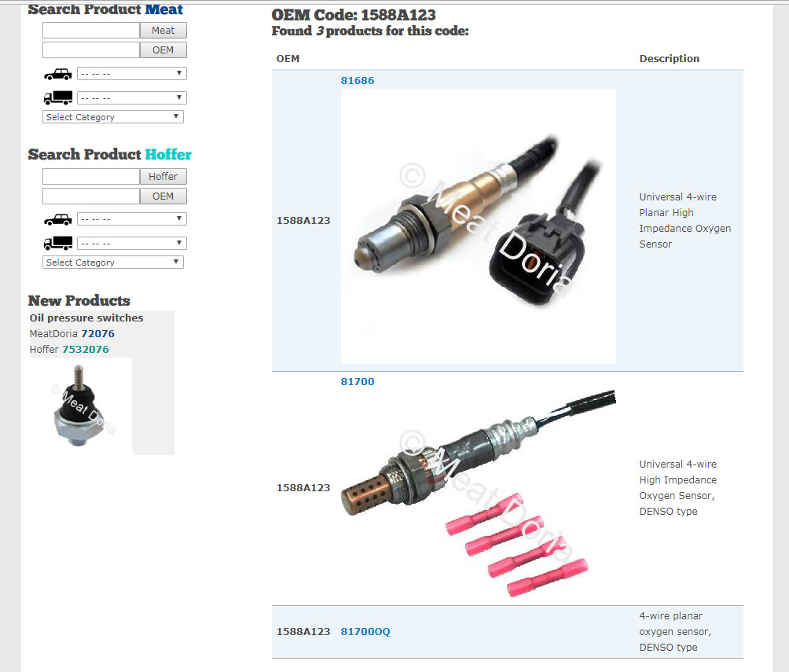Click the car icon under Search Product Meat

pyautogui.click(x=58, y=75)
